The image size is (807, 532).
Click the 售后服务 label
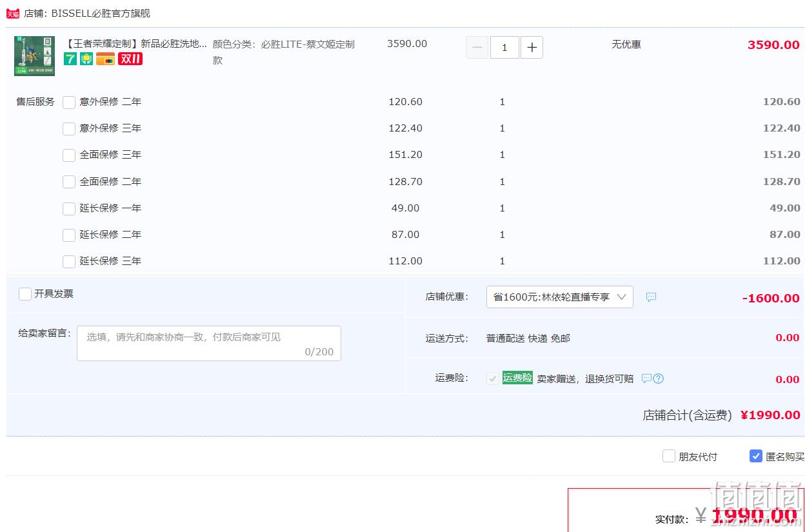pos(35,102)
